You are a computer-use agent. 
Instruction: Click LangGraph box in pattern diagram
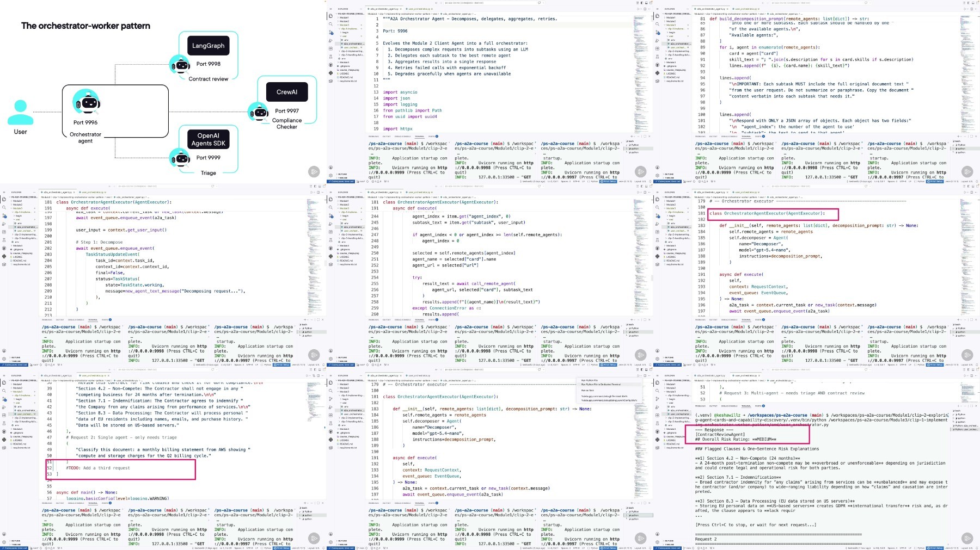[208, 46]
